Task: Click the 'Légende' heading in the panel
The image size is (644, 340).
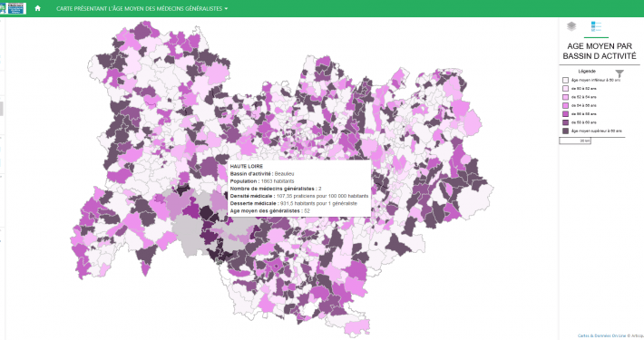Action: point(587,71)
